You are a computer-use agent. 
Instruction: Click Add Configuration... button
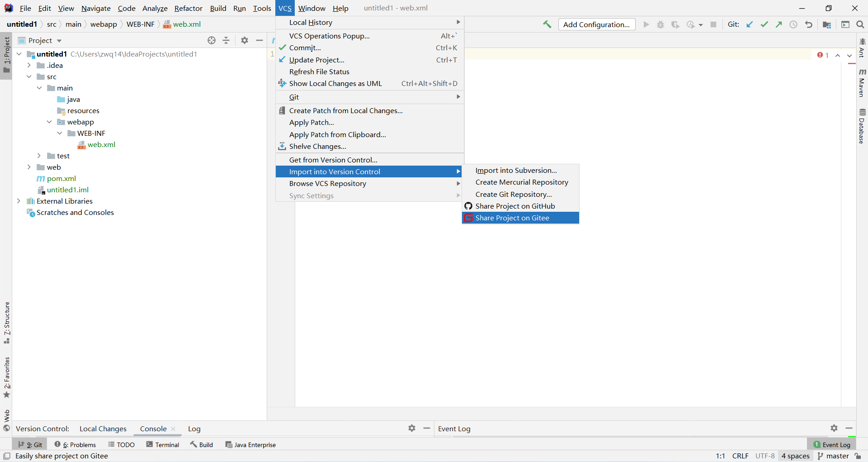[597, 24]
